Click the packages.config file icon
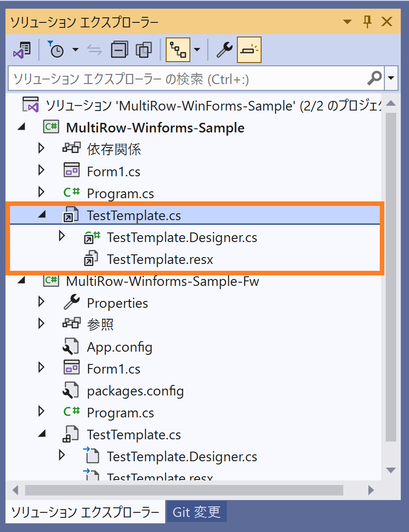The width and height of the screenshot is (409, 532). tap(71, 390)
